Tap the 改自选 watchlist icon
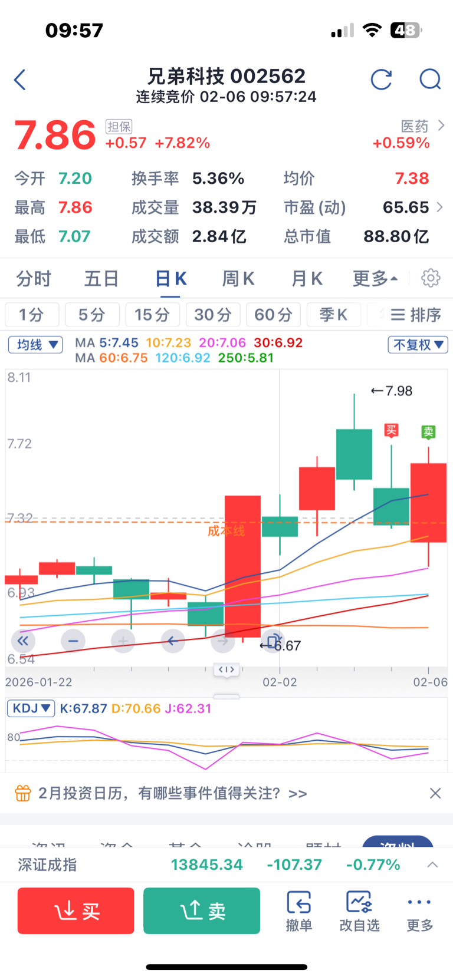This screenshot has height=980, width=453. pyautogui.click(x=359, y=910)
